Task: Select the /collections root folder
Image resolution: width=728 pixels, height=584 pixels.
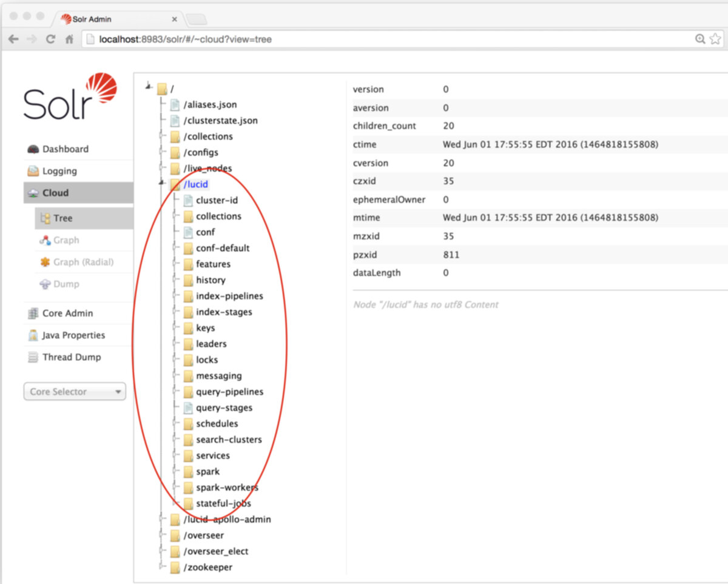Action: [x=208, y=136]
